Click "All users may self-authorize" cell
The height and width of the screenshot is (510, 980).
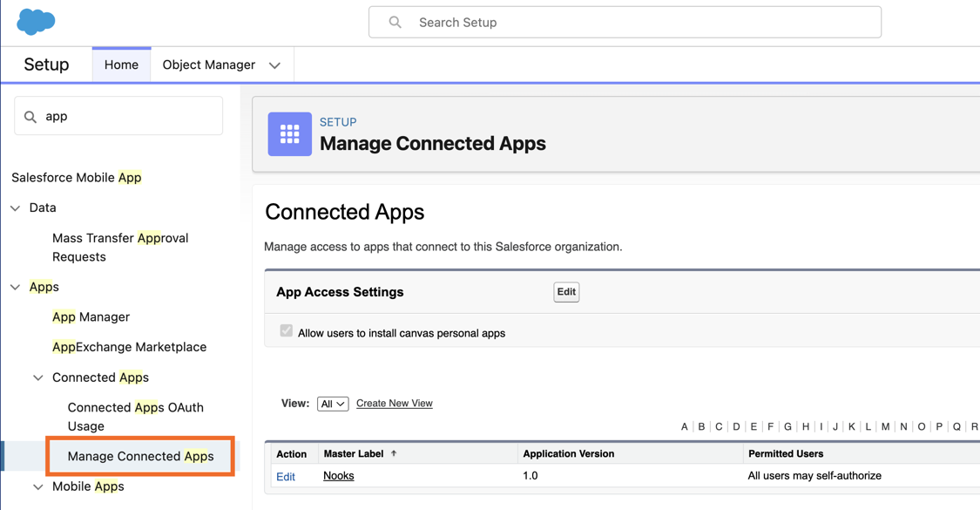pyautogui.click(x=814, y=476)
